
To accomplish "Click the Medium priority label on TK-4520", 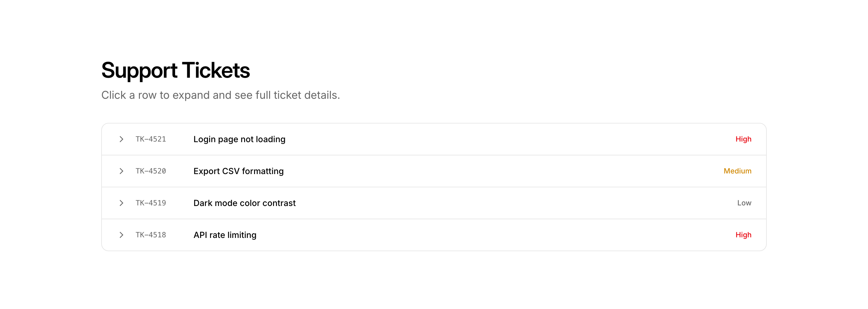I will coord(737,171).
